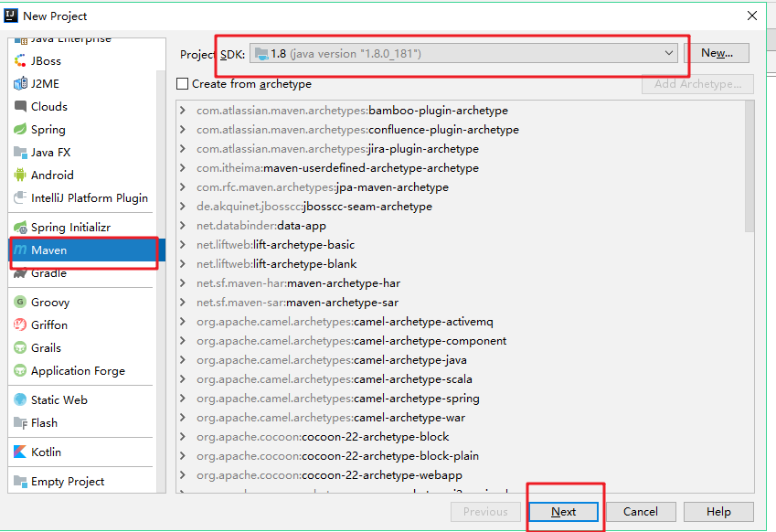Select Spring Initializr in sidebar
The image size is (776, 532).
[81, 228]
